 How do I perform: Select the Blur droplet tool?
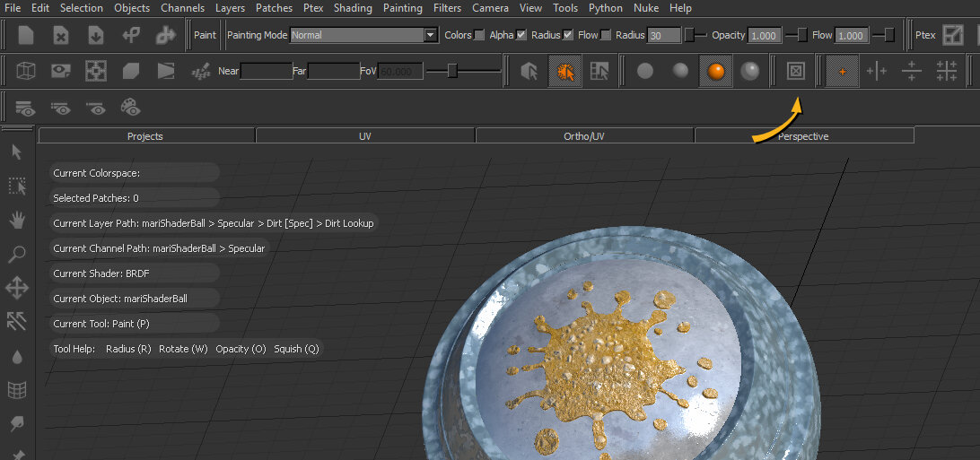[16, 356]
